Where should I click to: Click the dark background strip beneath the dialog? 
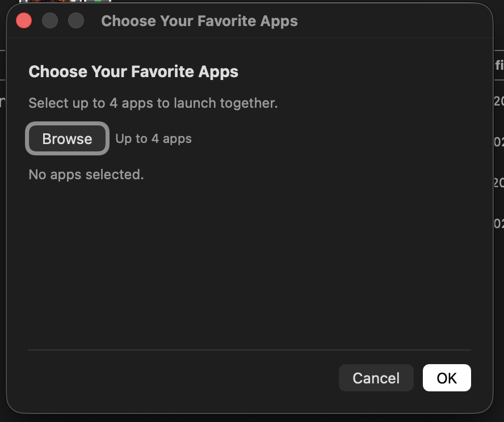pyautogui.click(x=252, y=418)
